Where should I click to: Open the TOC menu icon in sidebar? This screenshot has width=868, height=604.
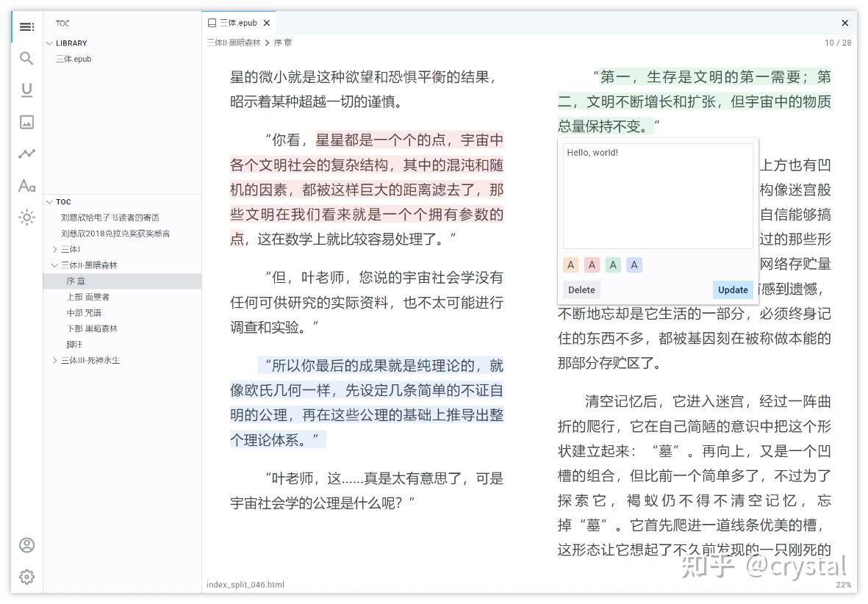click(26, 26)
